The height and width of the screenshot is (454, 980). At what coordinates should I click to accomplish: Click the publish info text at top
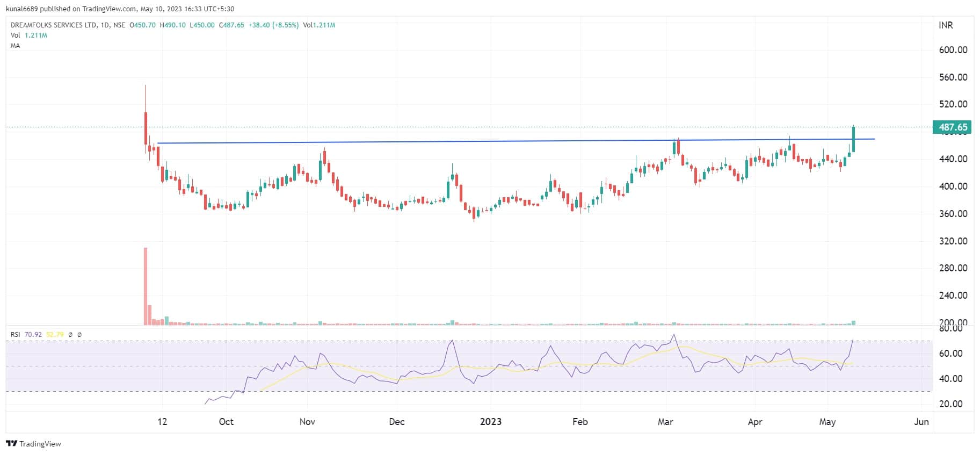(120, 9)
